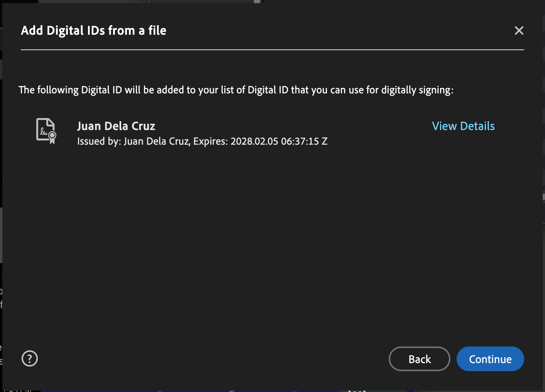The height and width of the screenshot is (392, 545).
Task: Go Back to the previous step
Action: point(420,359)
